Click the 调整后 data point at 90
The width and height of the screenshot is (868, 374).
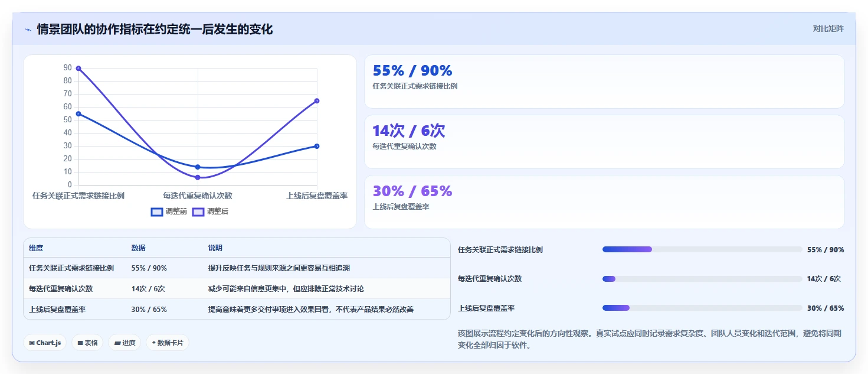pyautogui.click(x=78, y=69)
